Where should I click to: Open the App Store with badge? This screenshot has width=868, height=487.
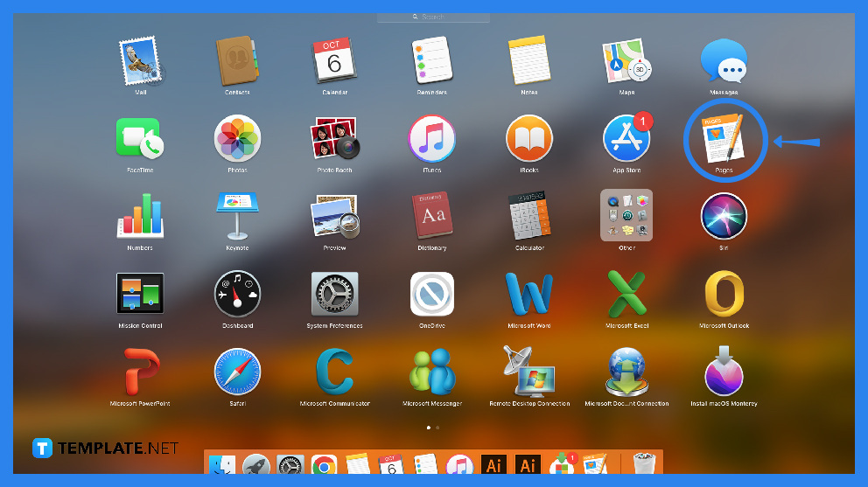[x=626, y=138]
